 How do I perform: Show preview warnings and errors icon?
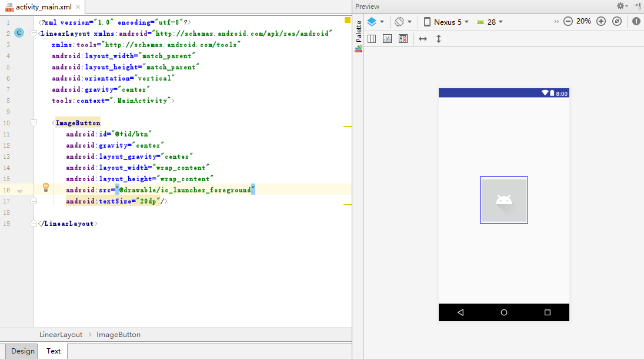click(636, 21)
